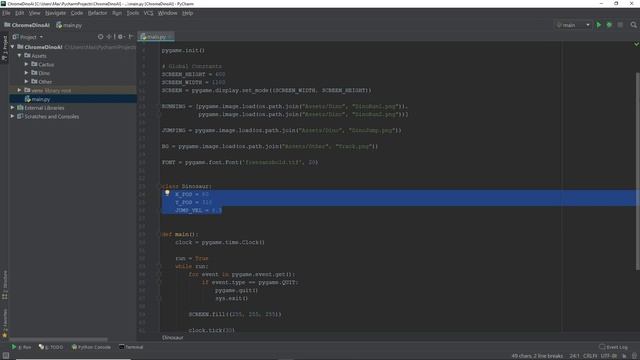Open the Edit menu
The image size is (640, 360).
pos(19,13)
